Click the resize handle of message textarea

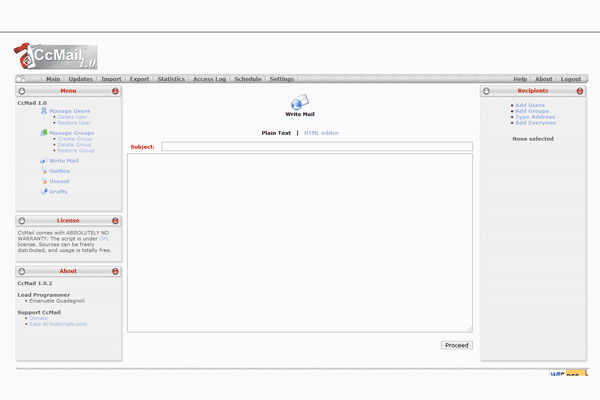[x=468, y=328]
